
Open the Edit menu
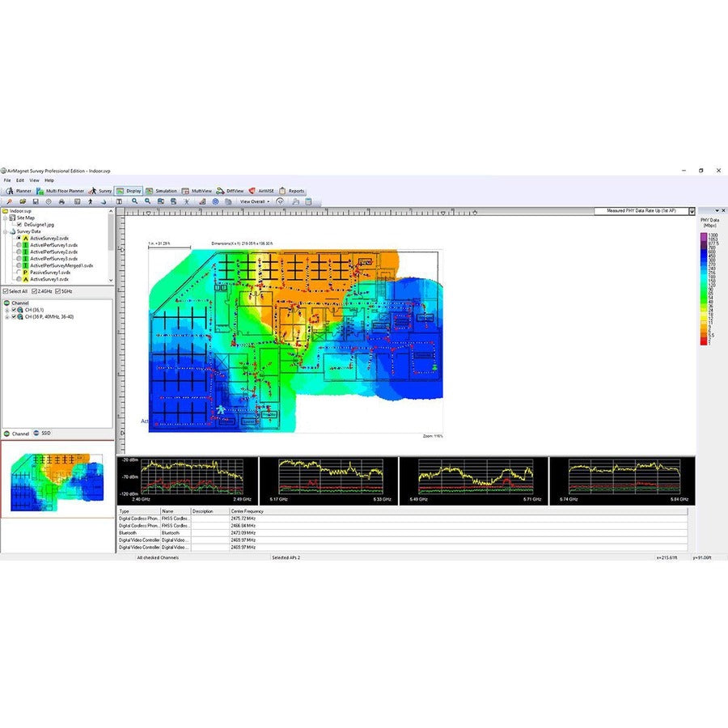point(19,180)
